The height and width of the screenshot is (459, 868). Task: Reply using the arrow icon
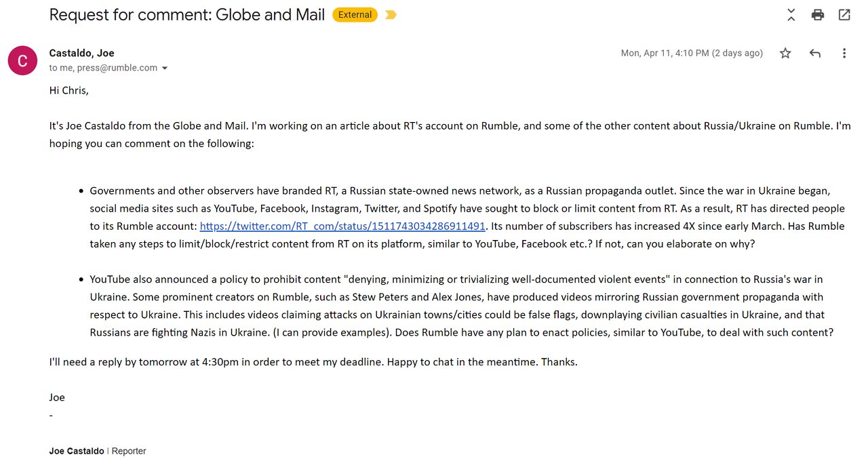coord(815,53)
